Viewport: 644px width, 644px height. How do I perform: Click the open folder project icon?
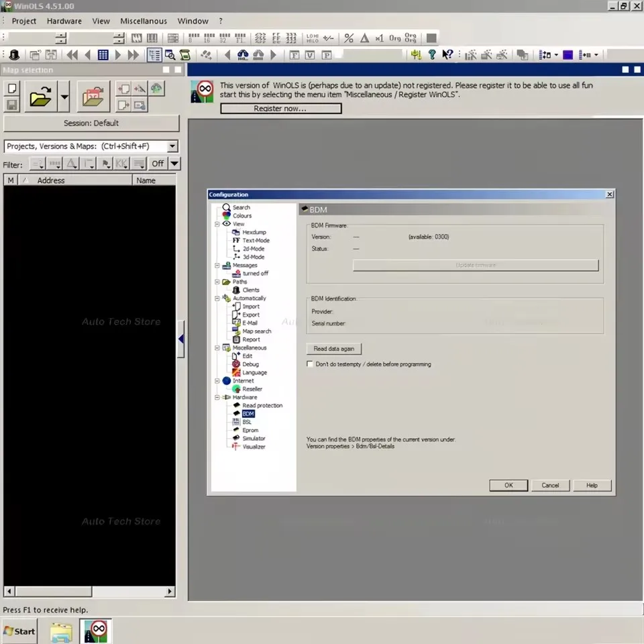(x=41, y=97)
